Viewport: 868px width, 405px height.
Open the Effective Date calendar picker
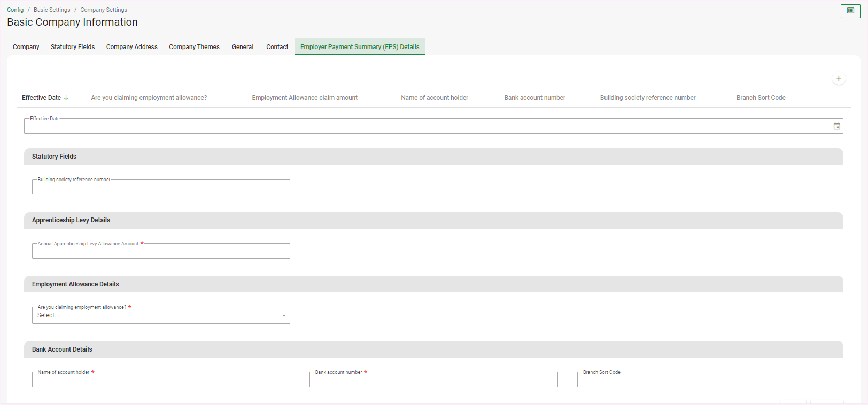click(836, 126)
